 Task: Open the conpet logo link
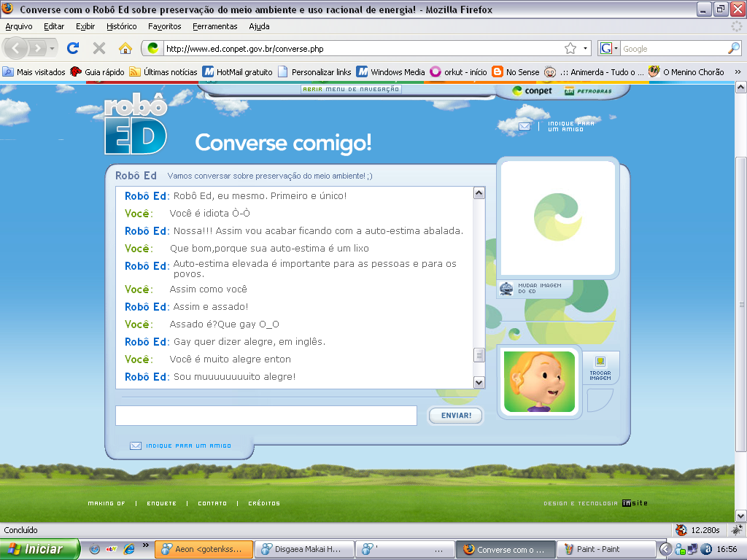[532, 90]
